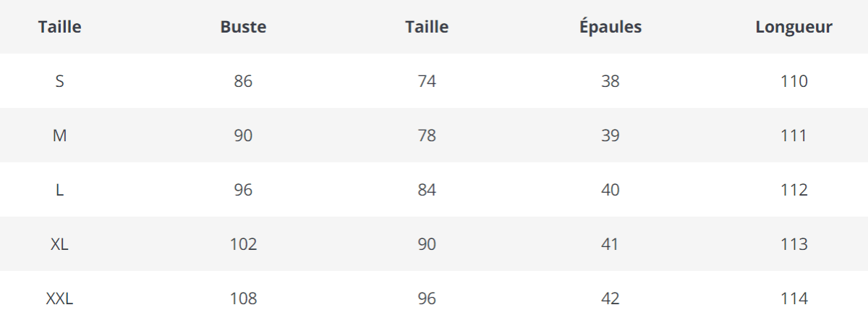The height and width of the screenshot is (318, 868).
Task: Click the shoulder value 42 cell
Action: click(610, 298)
